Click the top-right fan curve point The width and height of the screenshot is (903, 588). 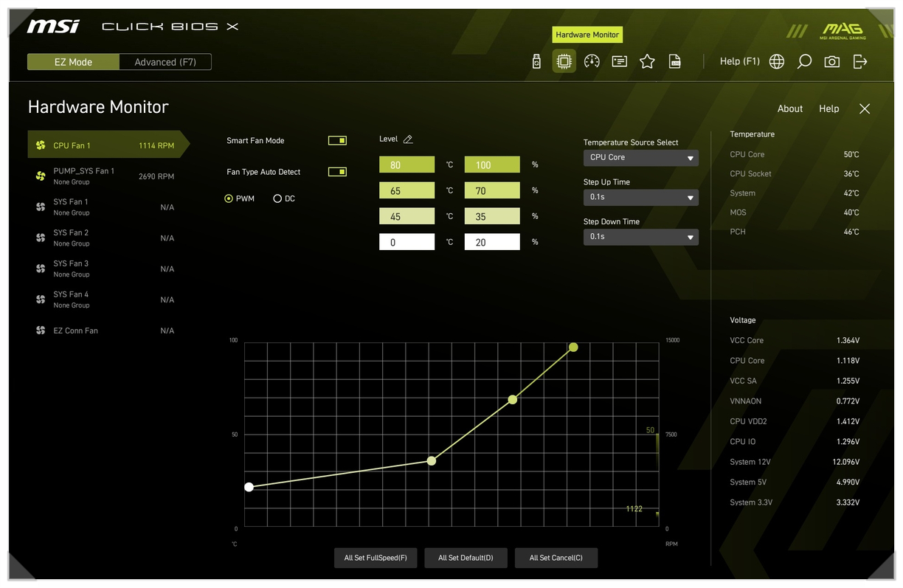(573, 347)
